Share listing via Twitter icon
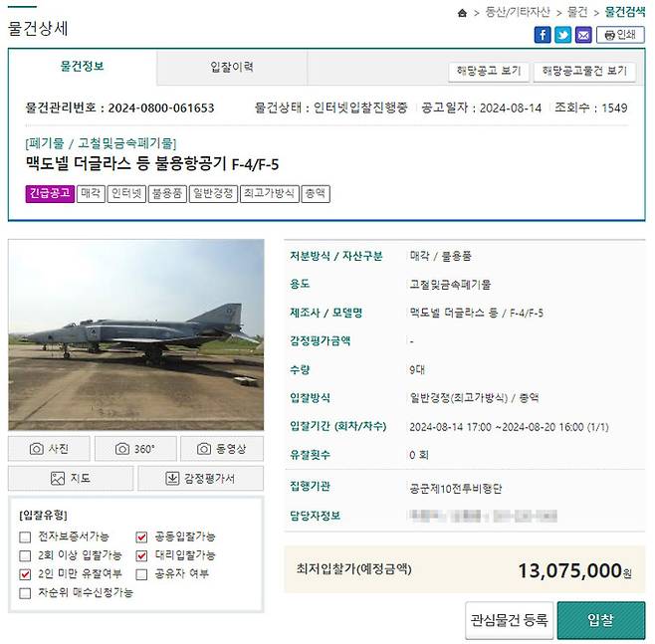Image resolution: width=655 pixels, height=644 pixels. (562, 35)
